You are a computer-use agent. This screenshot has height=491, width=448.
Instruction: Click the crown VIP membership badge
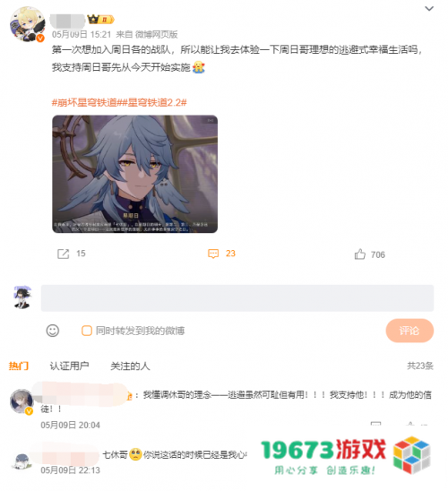click(100, 20)
